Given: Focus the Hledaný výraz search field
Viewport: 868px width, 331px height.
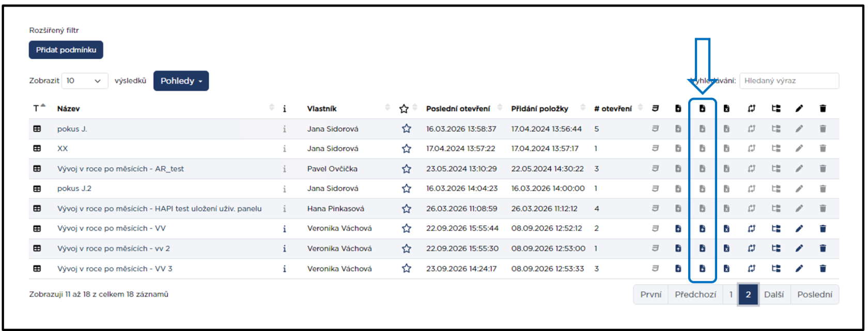Looking at the screenshot, I should pyautogui.click(x=789, y=81).
